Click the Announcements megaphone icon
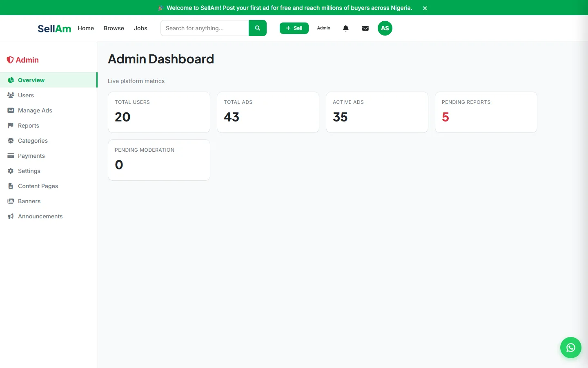This screenshot has width=588, height=368. click(11, 216)
